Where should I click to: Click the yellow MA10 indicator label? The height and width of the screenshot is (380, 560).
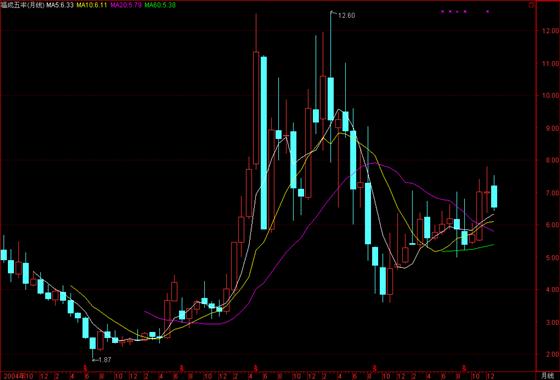point(91,5)
